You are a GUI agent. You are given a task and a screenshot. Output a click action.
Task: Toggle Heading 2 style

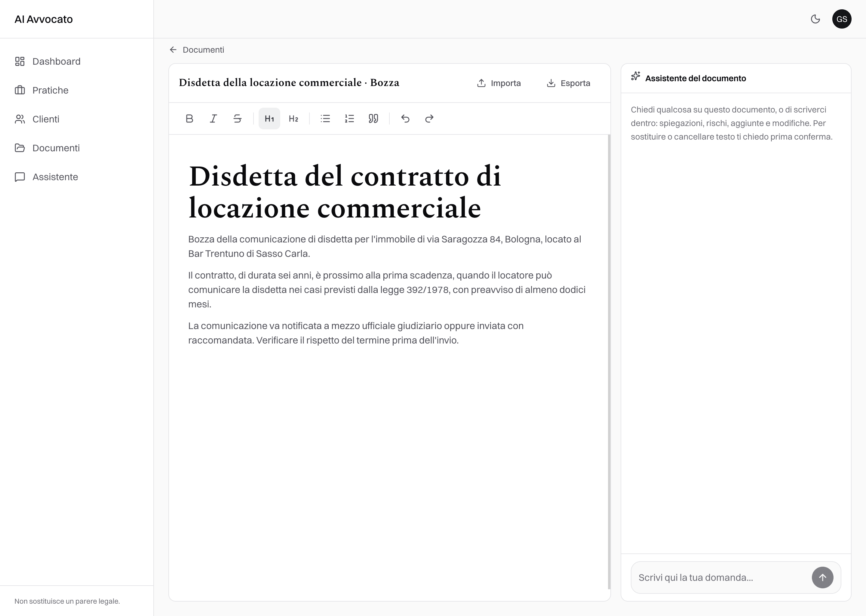293,119
